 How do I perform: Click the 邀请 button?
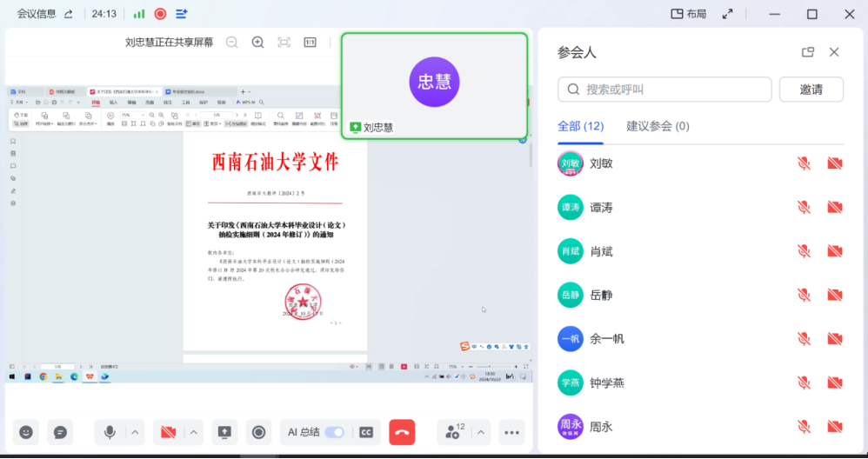click(x=811, y=90)
